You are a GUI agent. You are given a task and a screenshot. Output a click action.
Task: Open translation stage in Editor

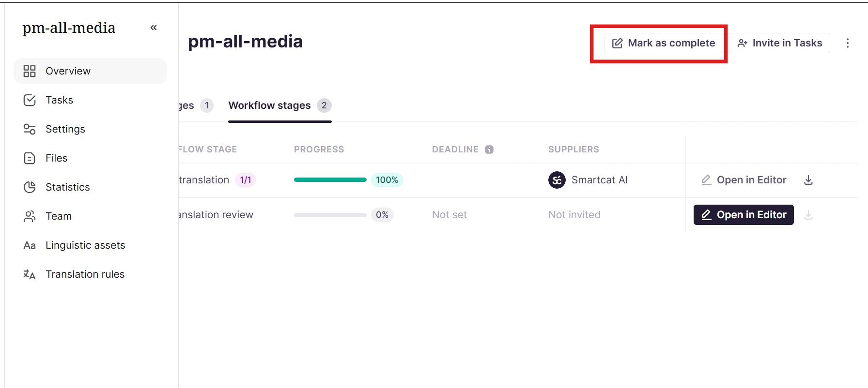pos(744,180)
